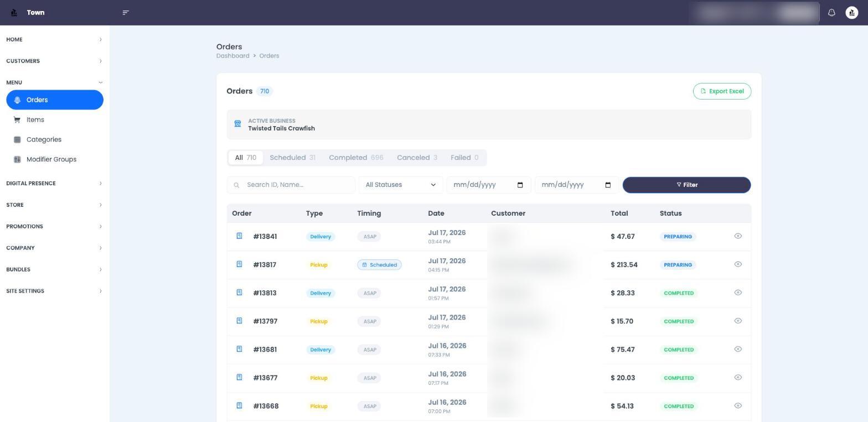View order #13668 via eye icon
This screenshot has width=868, height=422.
[738, 405]
